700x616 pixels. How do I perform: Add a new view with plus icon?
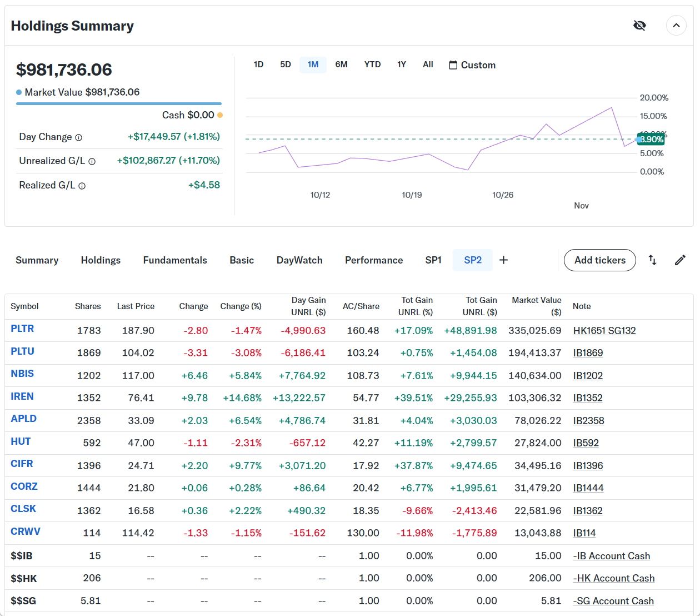click(x=503, y=260)
